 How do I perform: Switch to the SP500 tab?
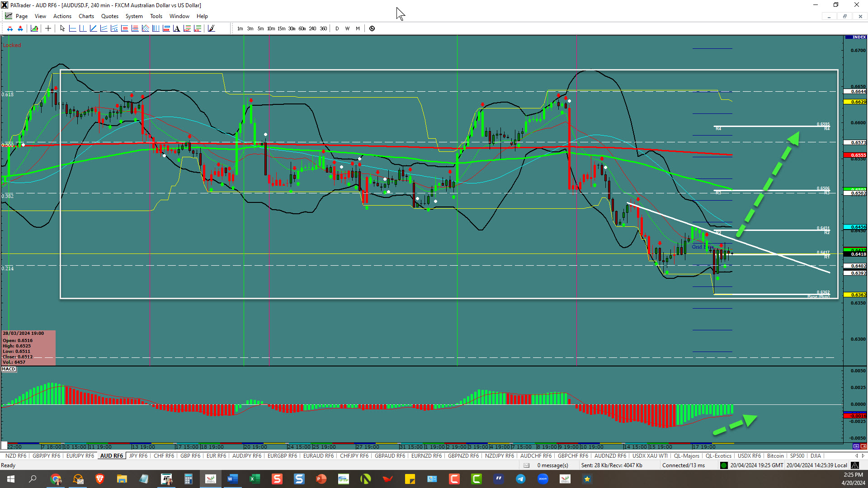tap(797, 456)
